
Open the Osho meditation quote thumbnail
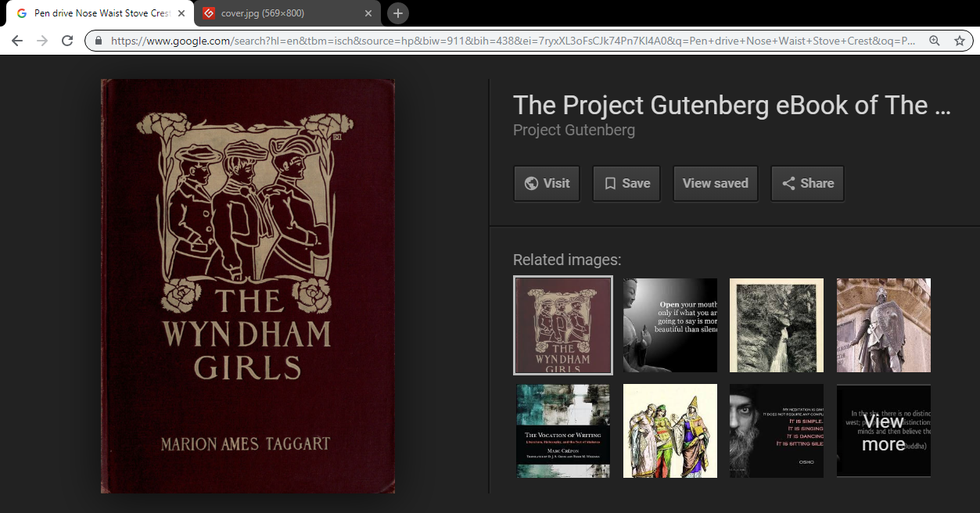[x=777, y=431]
